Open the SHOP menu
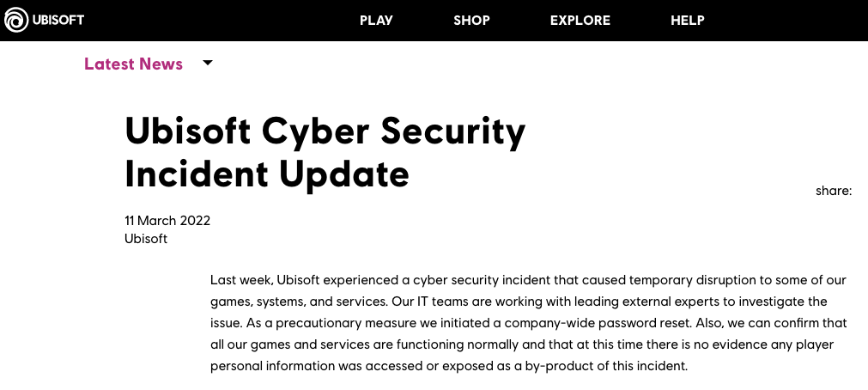868x390 pixels. click(x=471, y=21)
